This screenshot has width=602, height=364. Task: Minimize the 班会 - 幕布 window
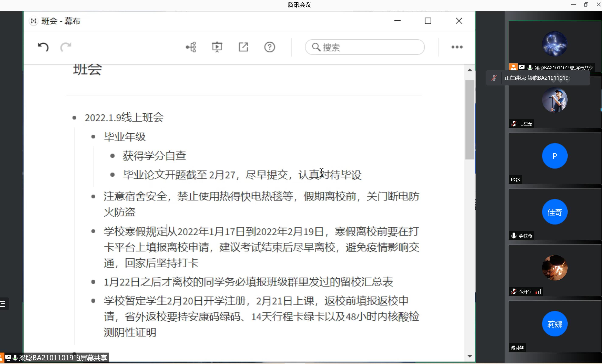tap(398, 21)
